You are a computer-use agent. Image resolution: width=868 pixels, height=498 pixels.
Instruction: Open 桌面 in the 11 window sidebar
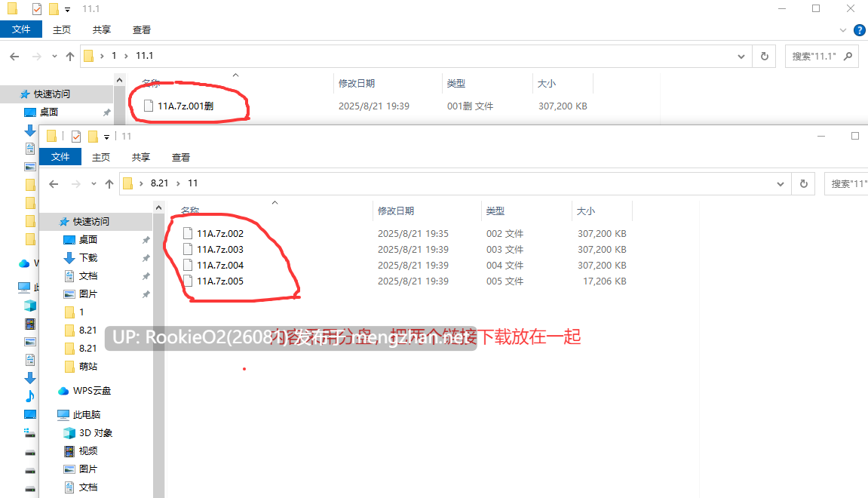point(88,240)
